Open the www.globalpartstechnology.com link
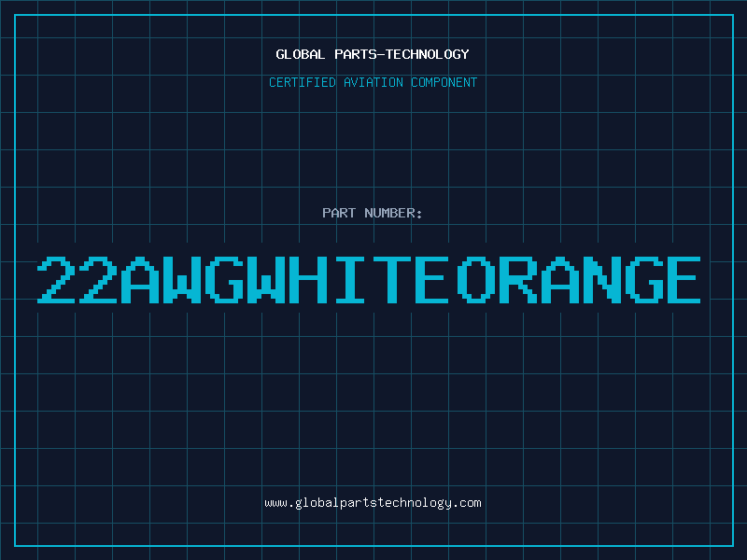747x560 pixels. pos(373,503)
